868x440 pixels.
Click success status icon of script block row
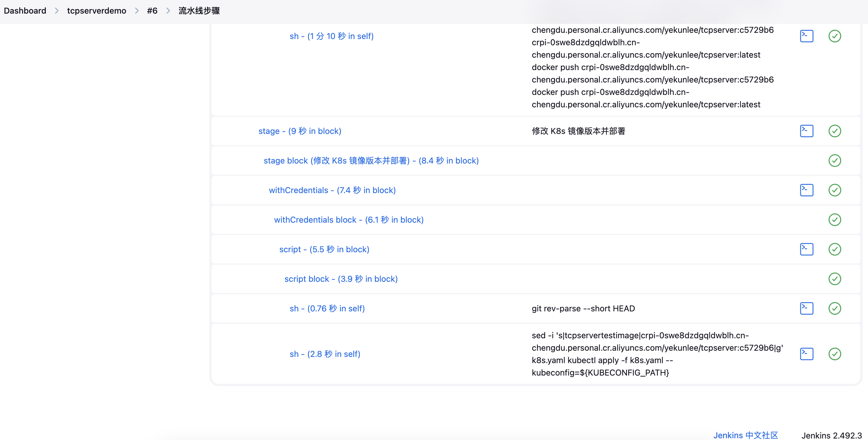(x=834, y=279)
